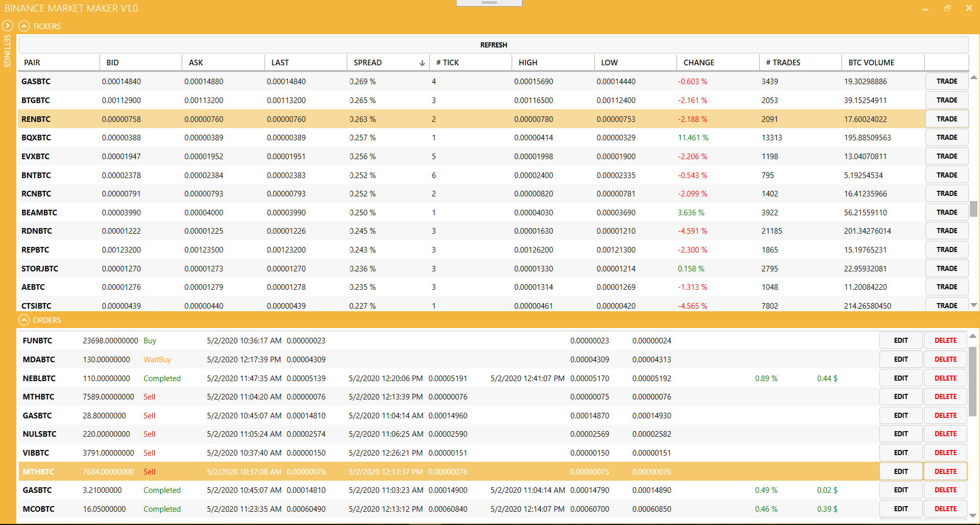Edit the NEBLBTC order
This screenshot has width=980, height=525.
[901, 378]
